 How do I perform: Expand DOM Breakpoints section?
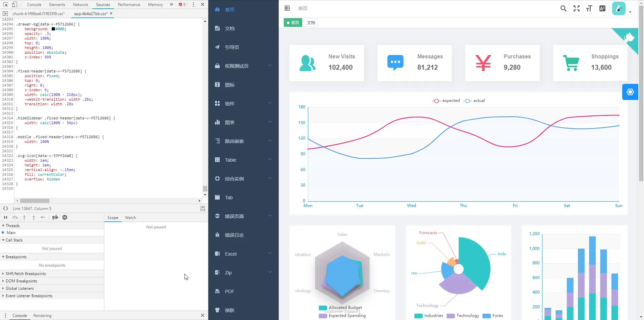52,281
